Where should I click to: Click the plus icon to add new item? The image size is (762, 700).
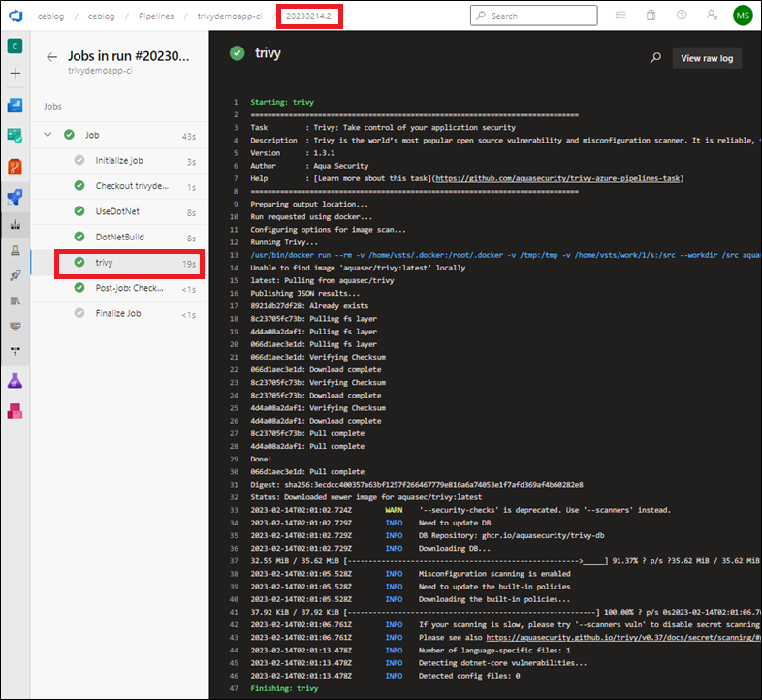point(15,74)
